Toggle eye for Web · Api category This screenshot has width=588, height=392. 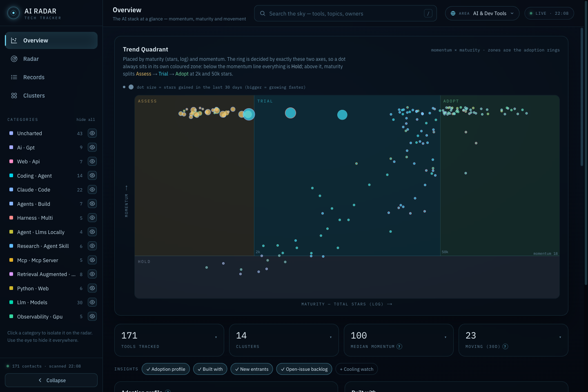(92, 161)
